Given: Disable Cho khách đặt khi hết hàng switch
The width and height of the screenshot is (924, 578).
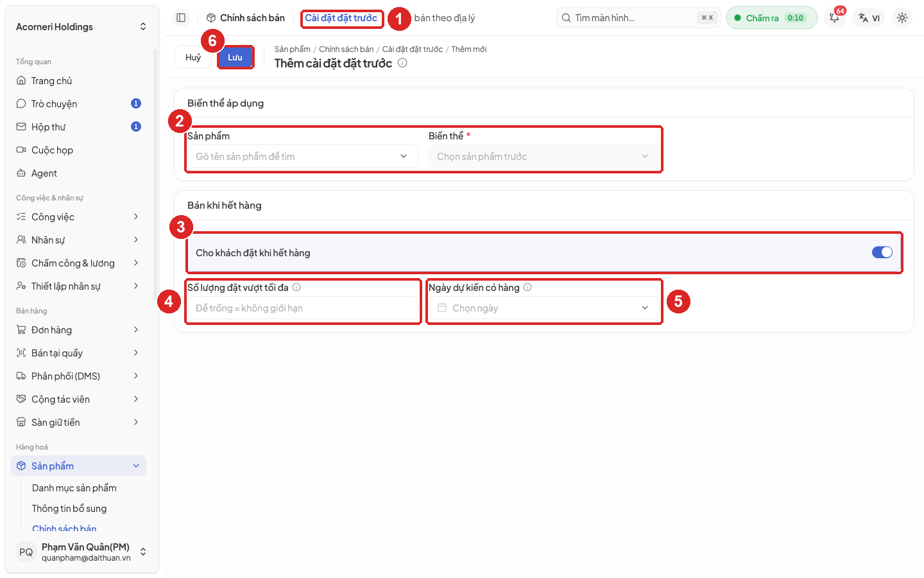Looking at the screenshot, I should click(882, 252).
